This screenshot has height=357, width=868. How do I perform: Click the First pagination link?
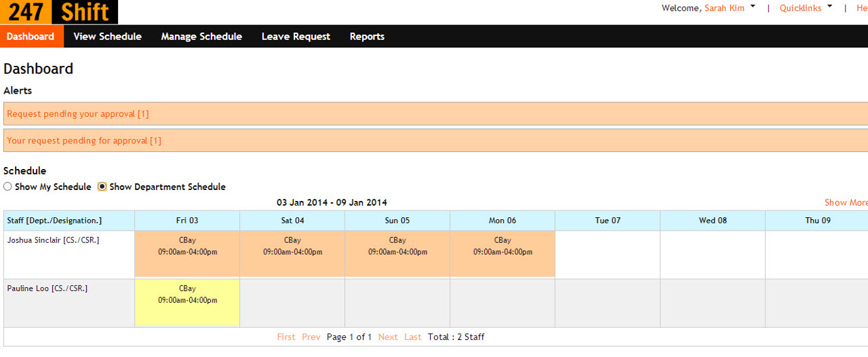[286, 337]
